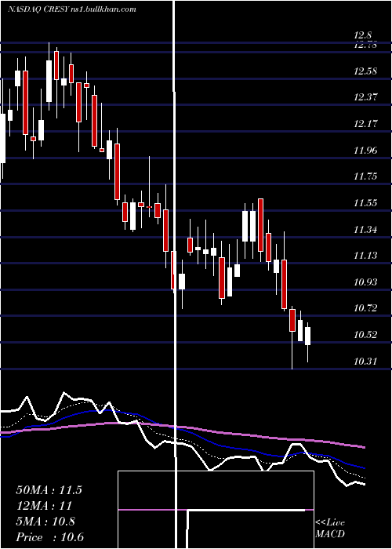Click the pink 50MA line's right end
This screenshot has height=549, width=392.
click(x=364, y=447)
